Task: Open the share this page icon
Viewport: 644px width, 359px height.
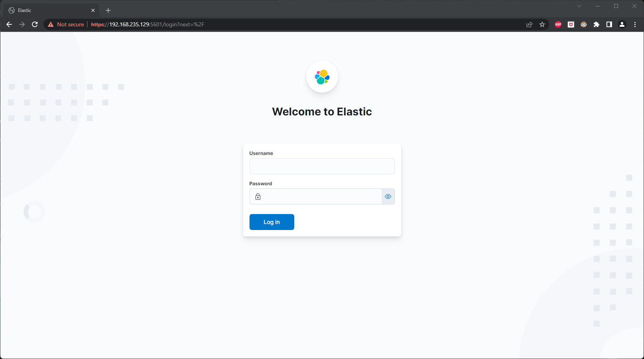Action: [529, 24]
